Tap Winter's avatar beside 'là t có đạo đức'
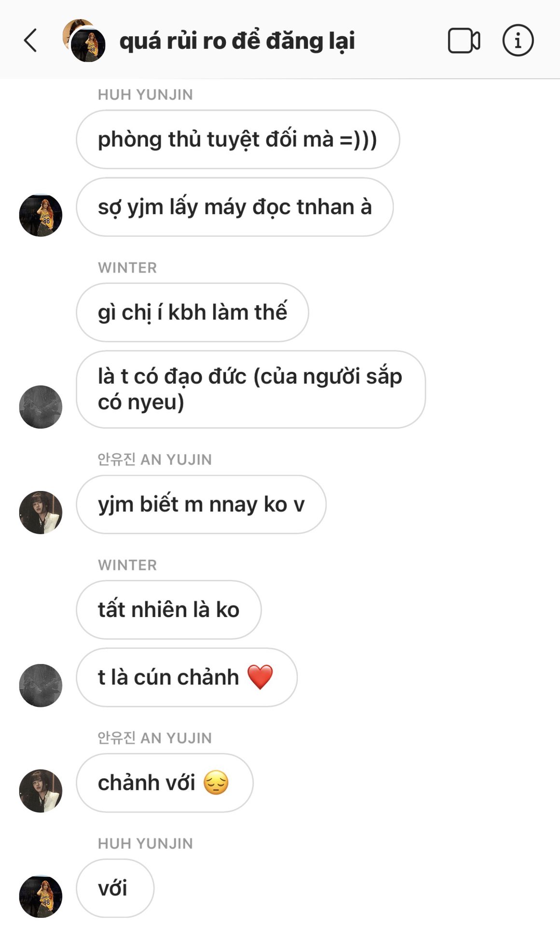The width and height of the screenshot is (560, 927). 41,407
